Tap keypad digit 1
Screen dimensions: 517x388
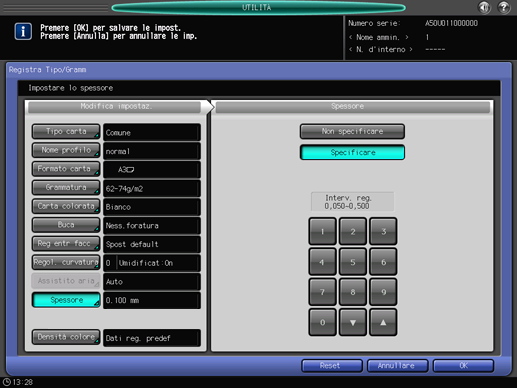point(322,231)
